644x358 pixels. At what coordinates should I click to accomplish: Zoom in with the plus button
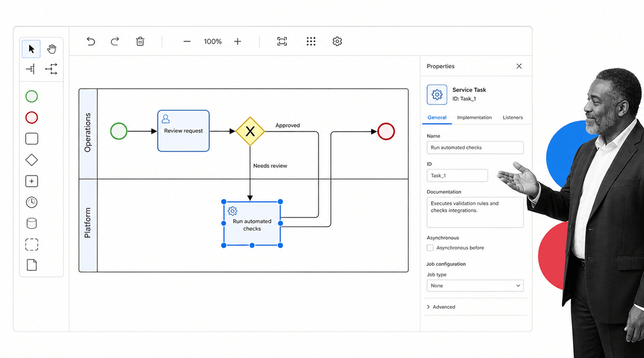coord(238,41)
